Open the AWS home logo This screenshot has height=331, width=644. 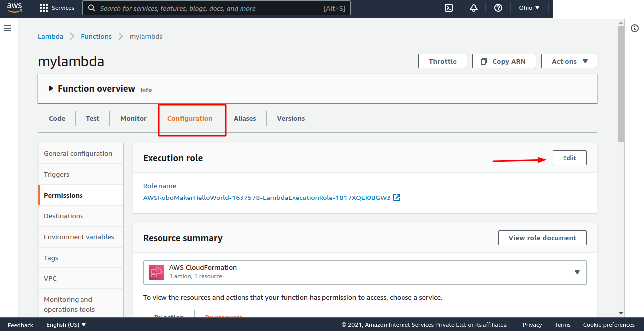15,8
